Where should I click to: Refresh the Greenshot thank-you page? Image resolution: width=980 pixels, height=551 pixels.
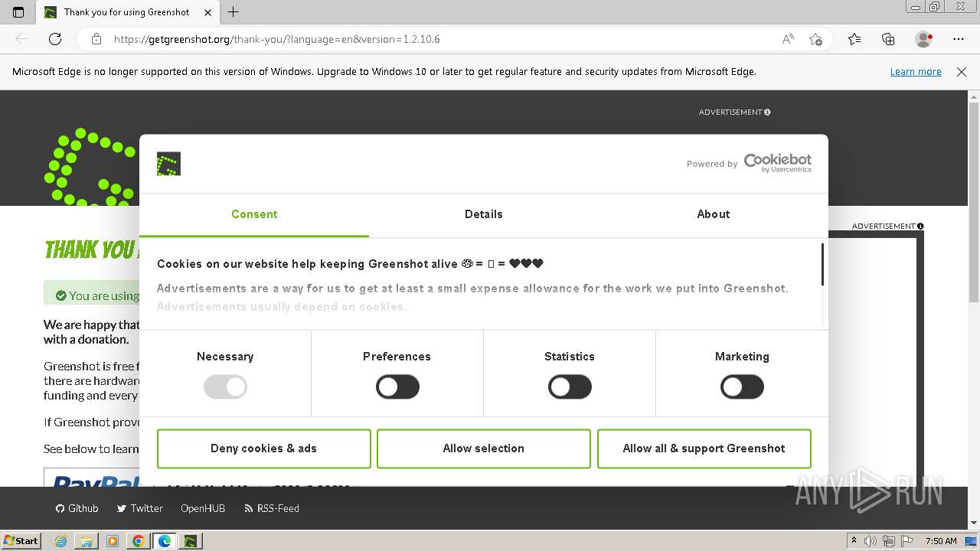point(55,39)
